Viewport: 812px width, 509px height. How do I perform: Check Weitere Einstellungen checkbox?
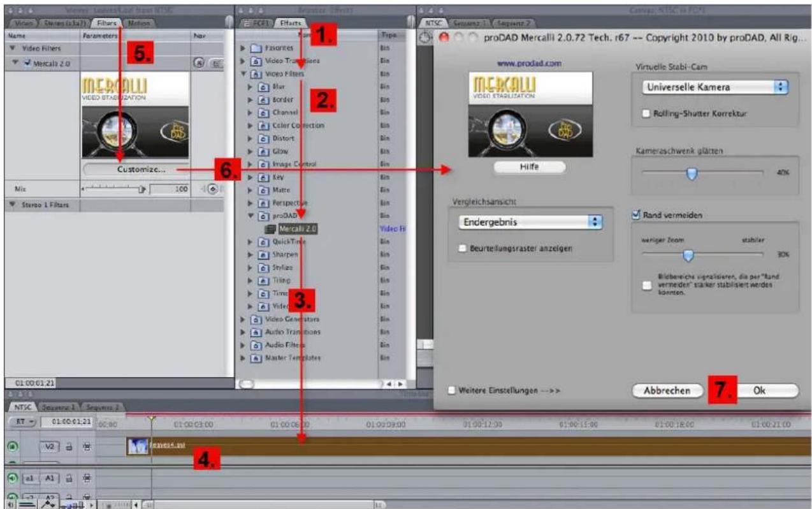click(452, 390)
